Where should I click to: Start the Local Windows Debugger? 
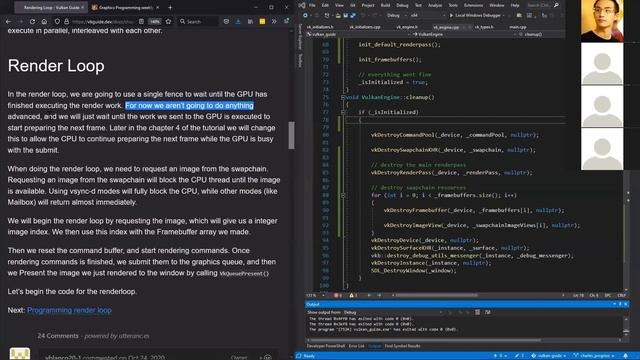(x=476, y=16)
